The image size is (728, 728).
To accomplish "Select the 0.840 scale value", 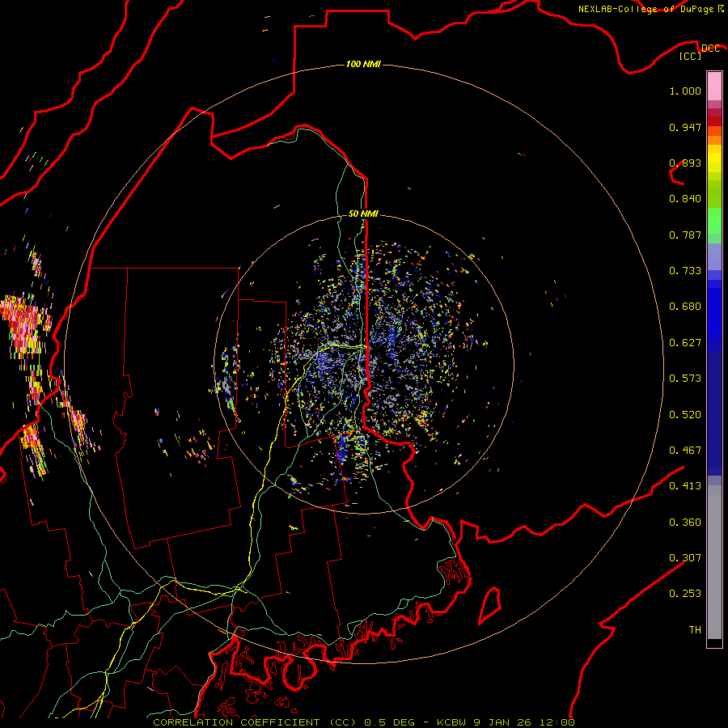I will point(685,199).
